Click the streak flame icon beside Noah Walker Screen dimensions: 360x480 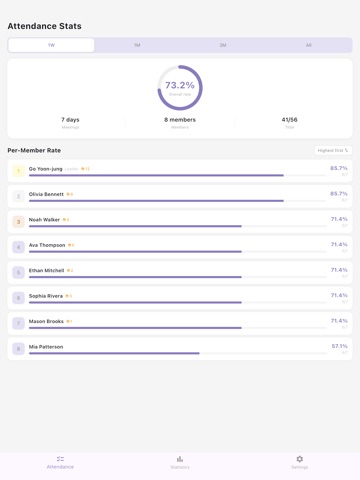(x=64, y=220)
